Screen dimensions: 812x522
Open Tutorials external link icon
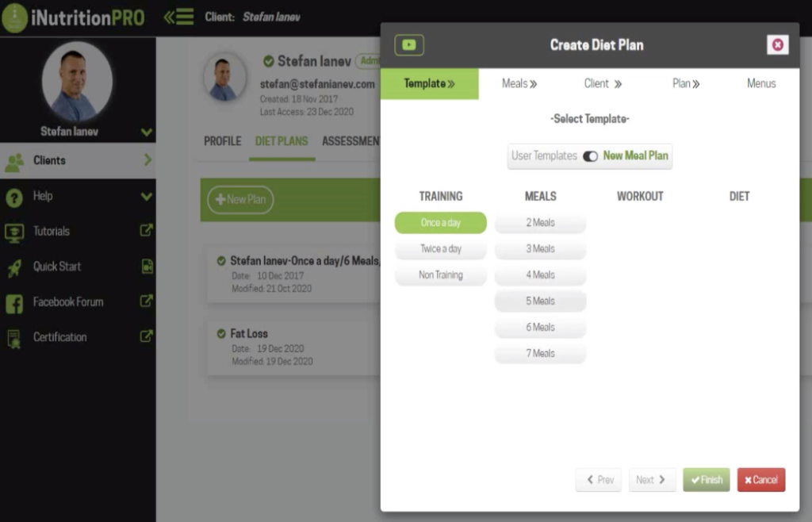click(x=147, y=231)
